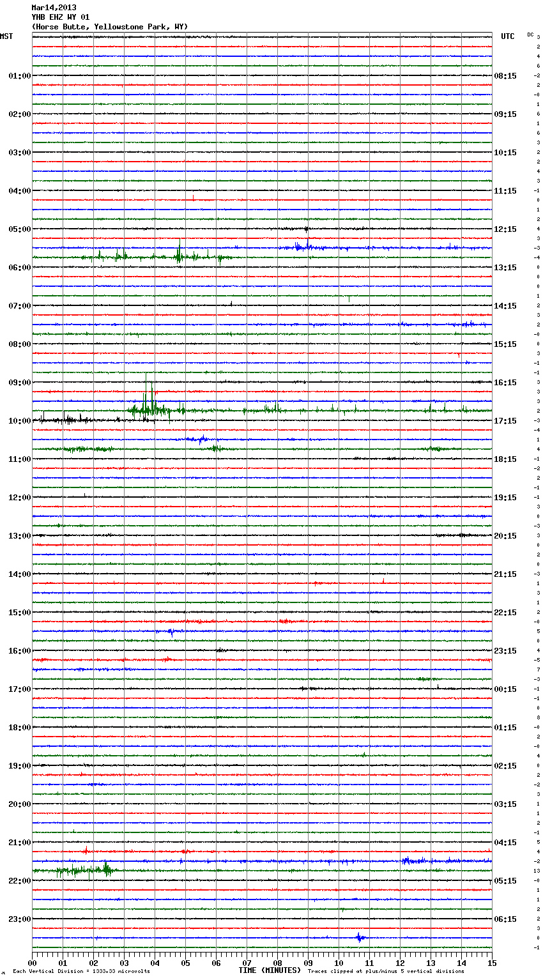Image resolution: width=543 pixels, height=980 pixels.
Task: Click minute 12 on the bottom axis
Action: (x=400, y=963)
